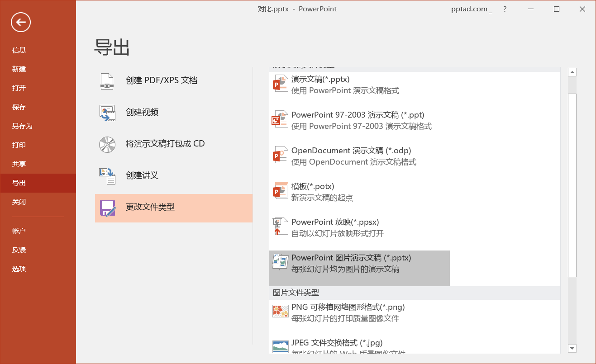Click the Change File Type floppy icon
The height and width of the screenshot is (364, 596).
(x=108, y=208)
